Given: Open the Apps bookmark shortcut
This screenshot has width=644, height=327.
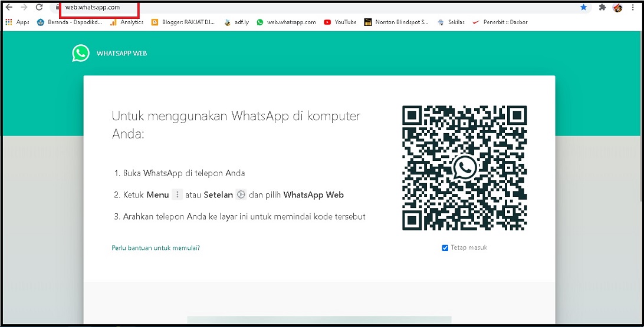Looking at the screenshot, I should click(17, 22).
